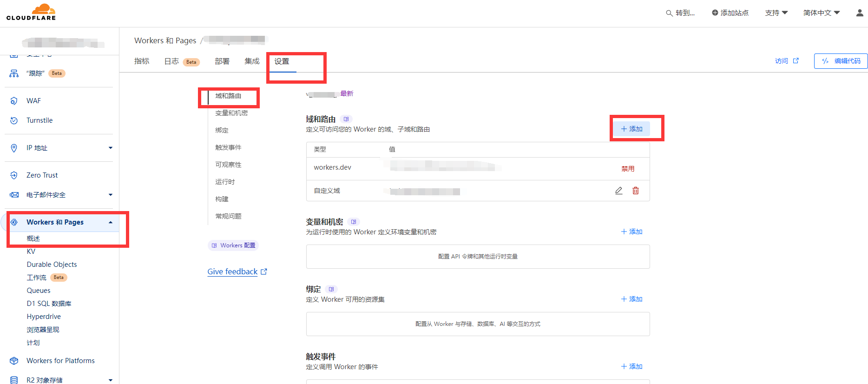Click the search magnifier icon 转到
This screenshot has width=868, height=384.
[x=669, y=13]
